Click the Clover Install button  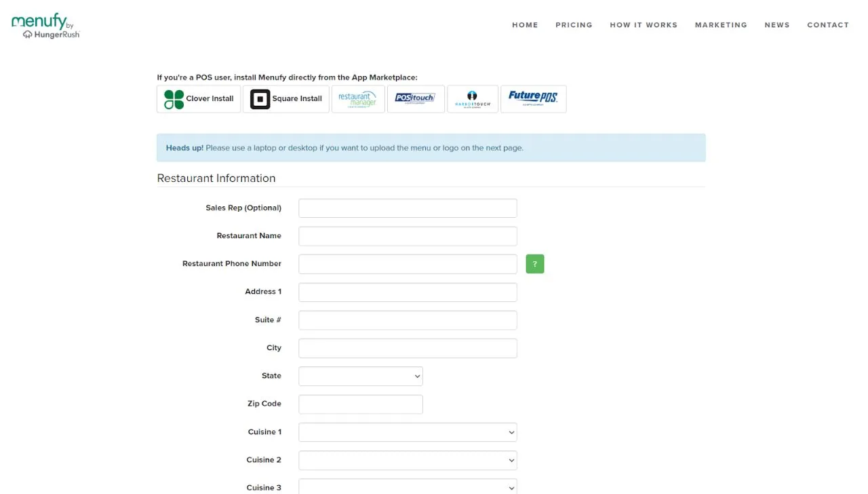199,99
